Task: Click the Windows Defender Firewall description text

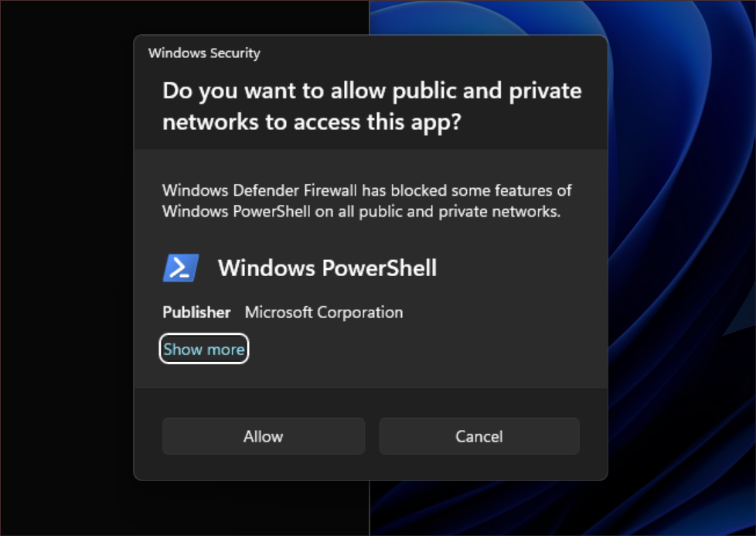Action: click(x=366, y=200)
